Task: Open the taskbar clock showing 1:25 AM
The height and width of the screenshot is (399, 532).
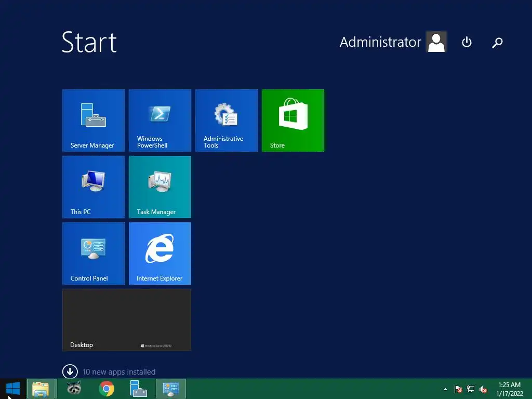Action: pos(510,389)
